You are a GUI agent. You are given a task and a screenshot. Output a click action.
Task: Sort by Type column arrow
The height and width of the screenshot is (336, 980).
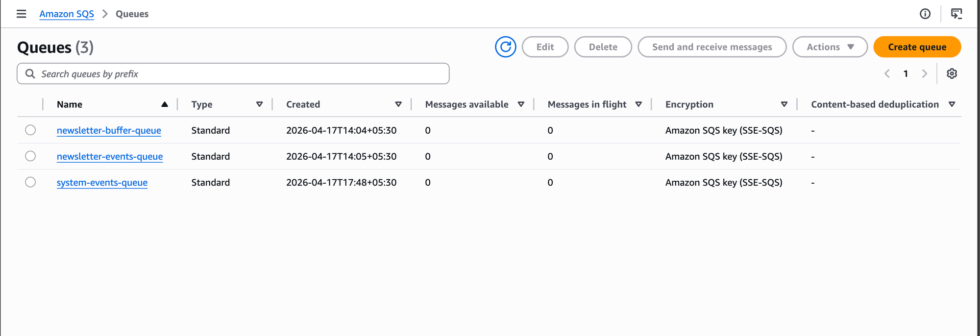259,104
